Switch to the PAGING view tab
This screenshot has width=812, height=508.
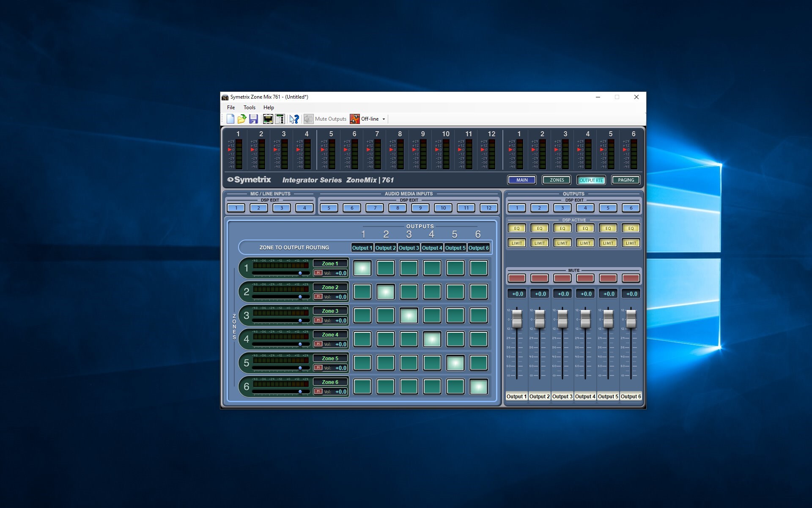(x=625, y=180)
